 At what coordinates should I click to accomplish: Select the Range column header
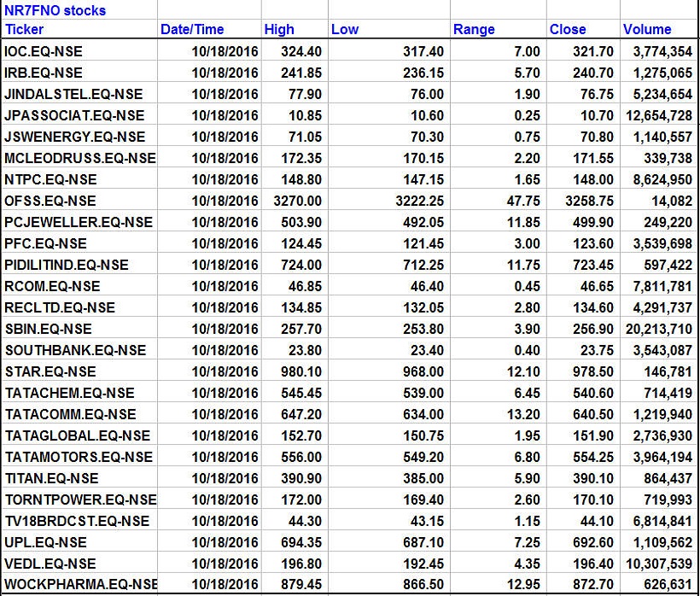(x=474, y=30)
